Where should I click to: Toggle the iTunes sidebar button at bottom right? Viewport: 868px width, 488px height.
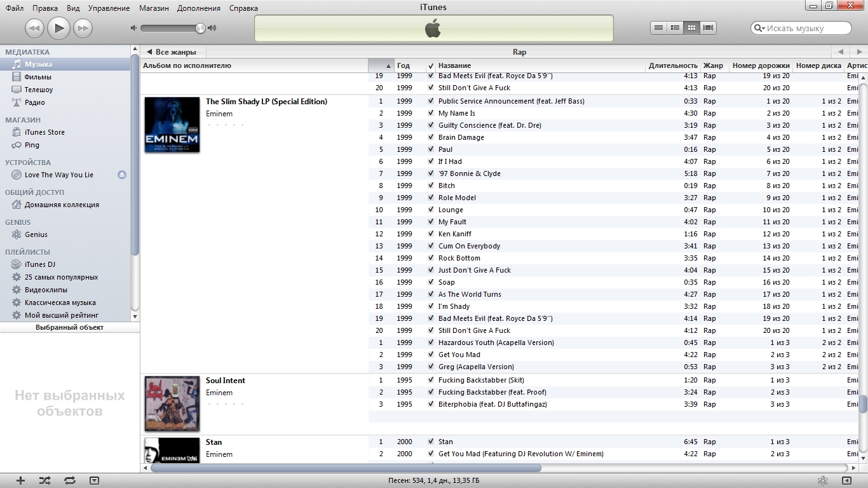pyautogui.click(x=846, y=481)
